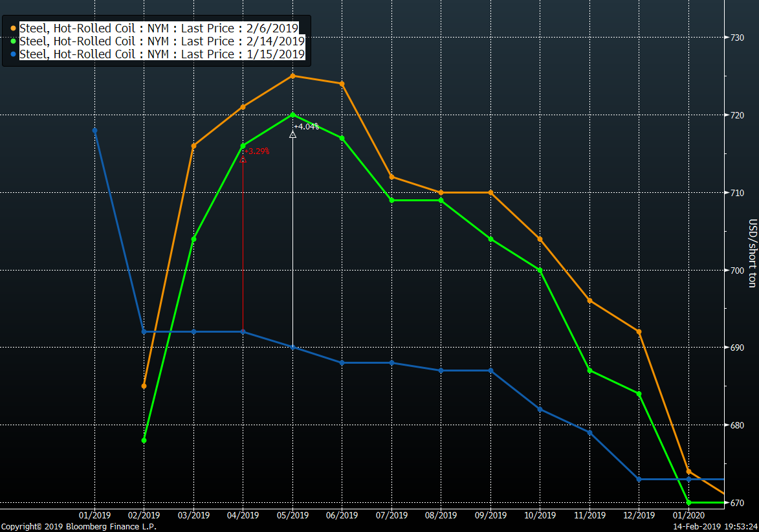Click the USD/short ton axis title
Screen dimensions: 759x532
pyautogui.click(x=752, y=252)
